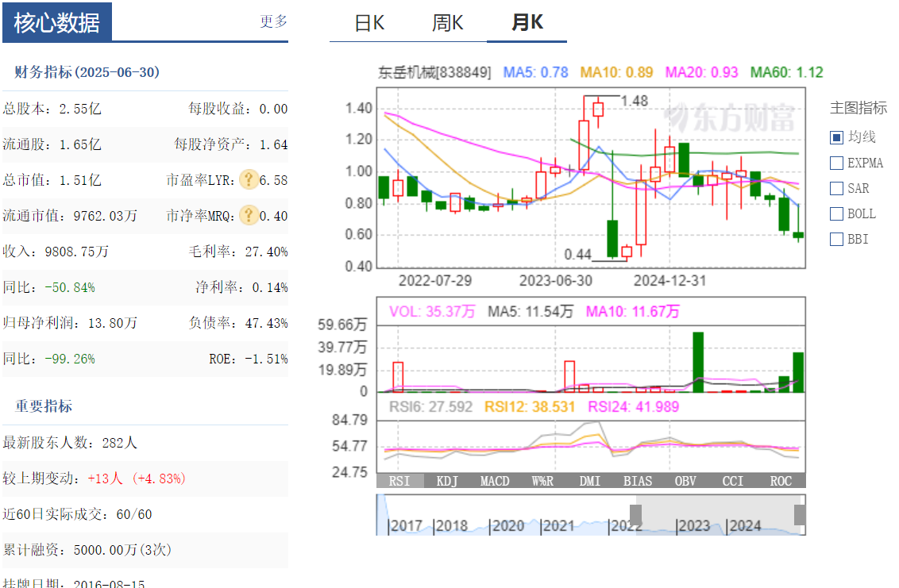Grab the right handle of time range slider
The height and width of the screenshot is (588, 899).
800,515
